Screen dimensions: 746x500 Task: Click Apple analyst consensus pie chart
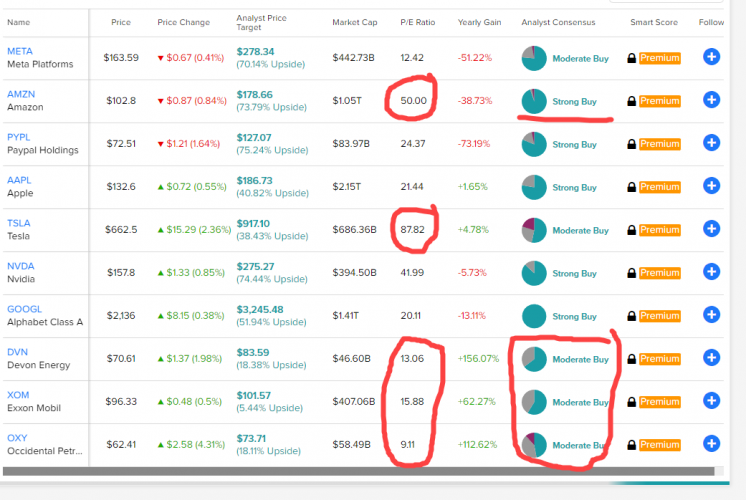point(534,187)
